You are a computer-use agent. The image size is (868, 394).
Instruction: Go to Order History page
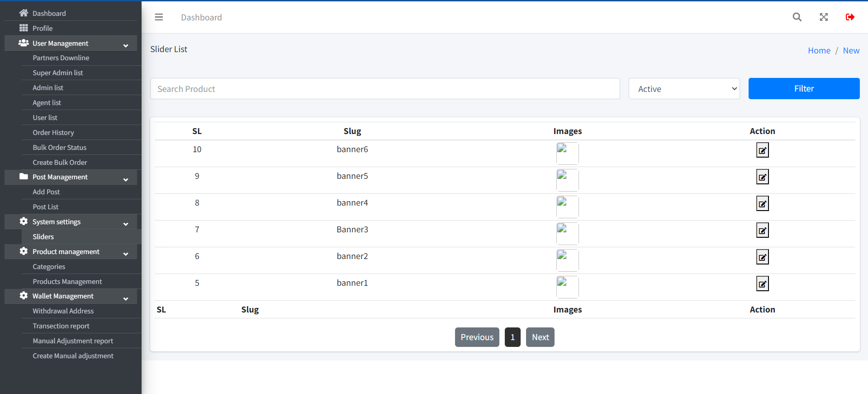click(x=53, y=133)
